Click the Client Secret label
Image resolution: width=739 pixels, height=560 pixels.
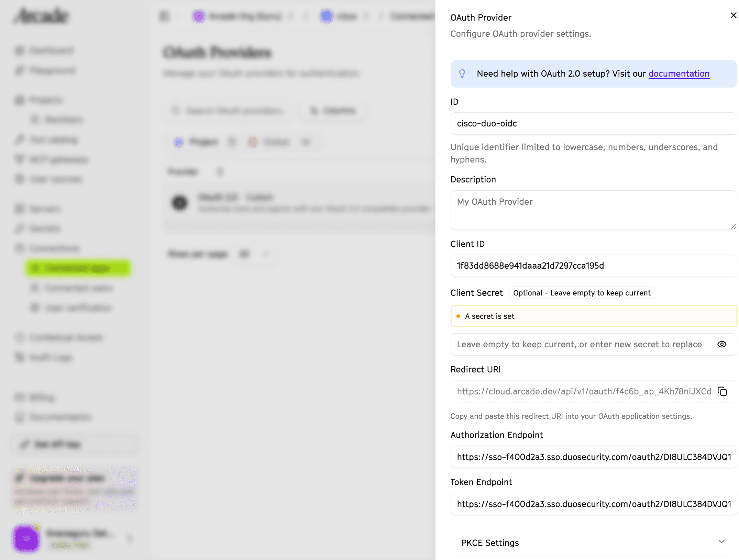click(476, 293)
